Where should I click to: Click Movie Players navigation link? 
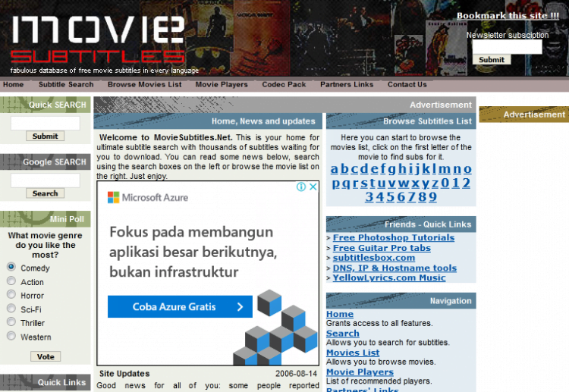[360, 372]
